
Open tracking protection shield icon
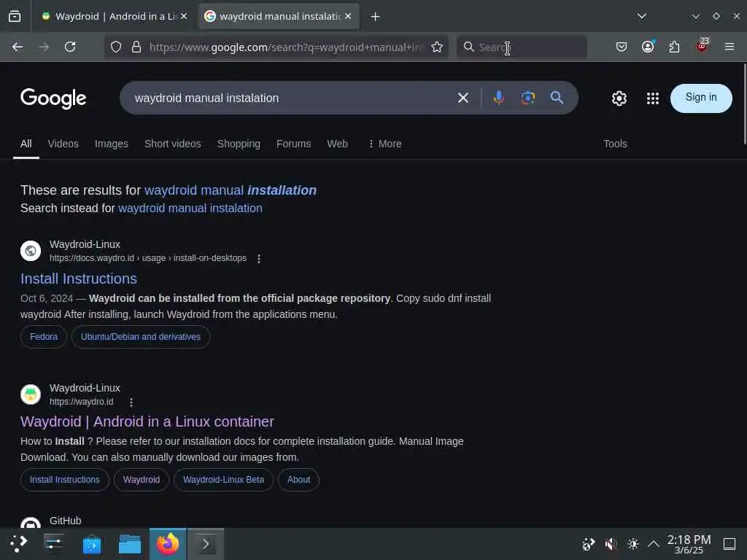(x=116, y=47)
